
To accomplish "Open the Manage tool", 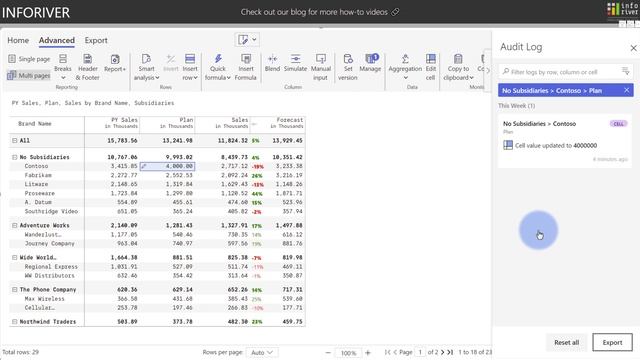I will [370, 63].
